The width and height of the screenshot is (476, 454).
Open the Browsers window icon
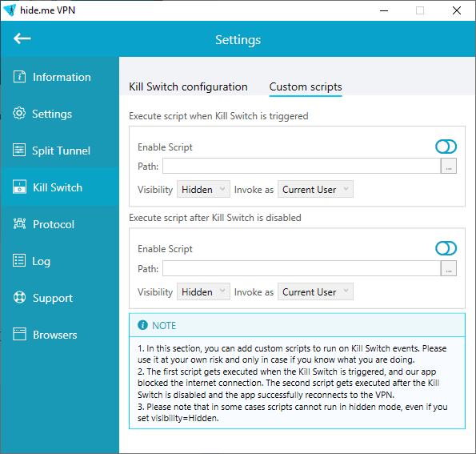pos(19,334)
